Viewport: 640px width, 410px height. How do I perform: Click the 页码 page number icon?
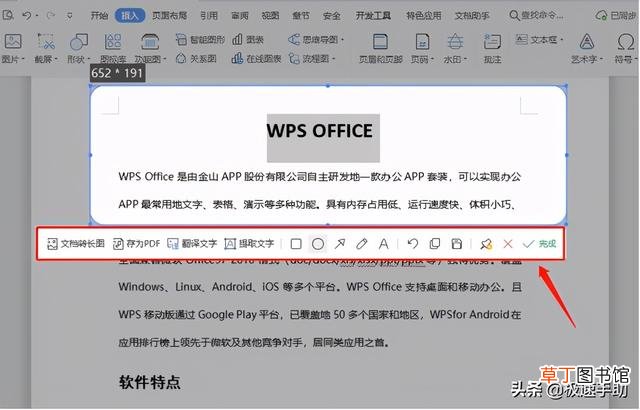click(422, 42)
